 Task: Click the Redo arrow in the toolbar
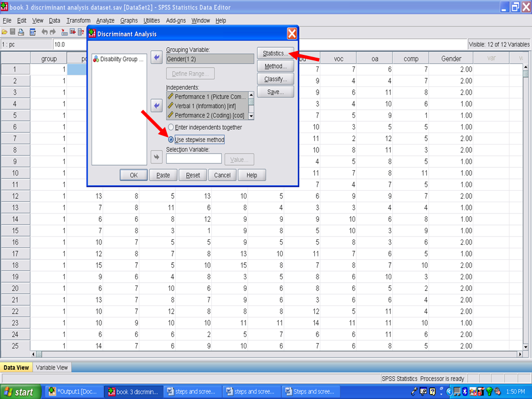(53, 32)
